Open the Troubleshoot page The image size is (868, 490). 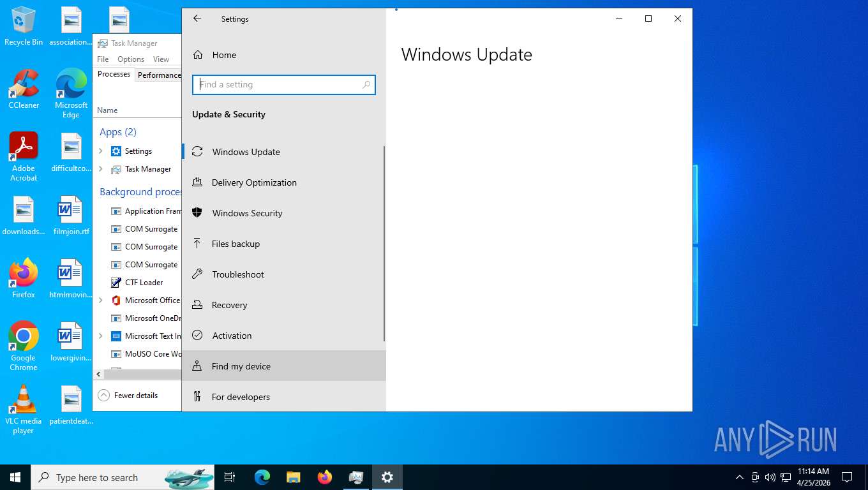284,274
